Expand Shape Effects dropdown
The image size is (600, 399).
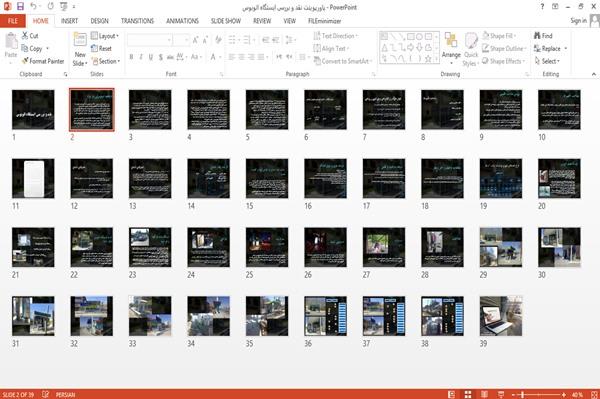pos(503,61)
